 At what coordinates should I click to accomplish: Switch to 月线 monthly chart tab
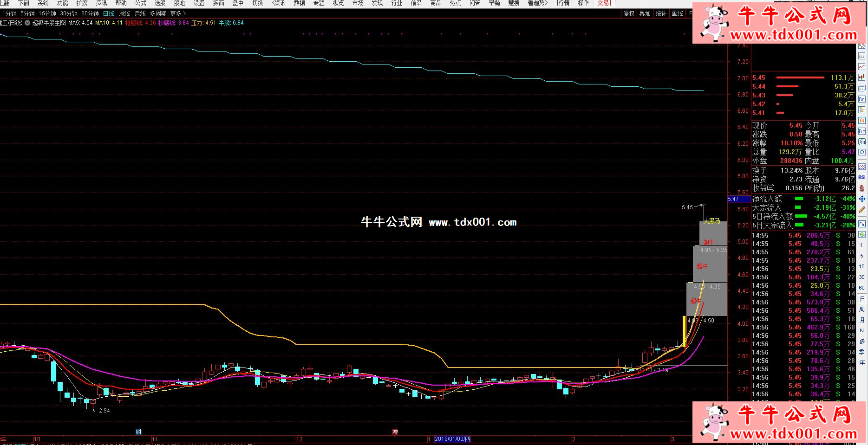140,13
